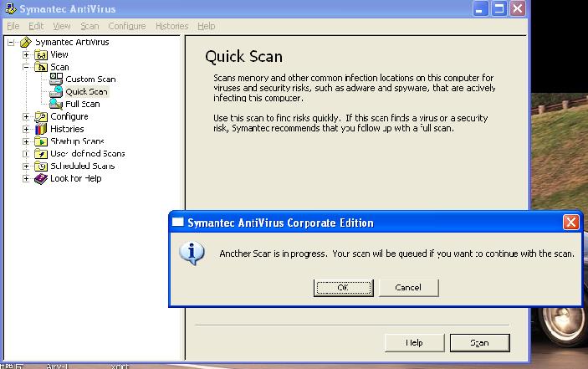Click the Custom Scan icon

click(x=56, y=79)
